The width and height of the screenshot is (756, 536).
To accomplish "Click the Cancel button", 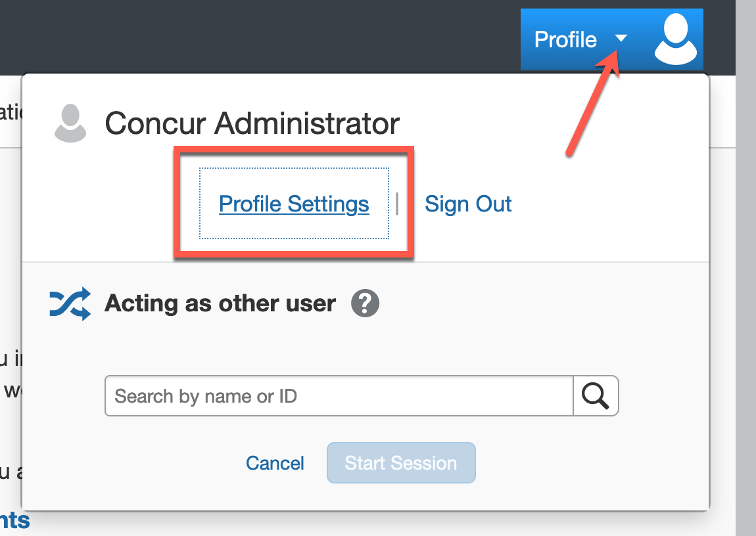I will click(275, 463).
